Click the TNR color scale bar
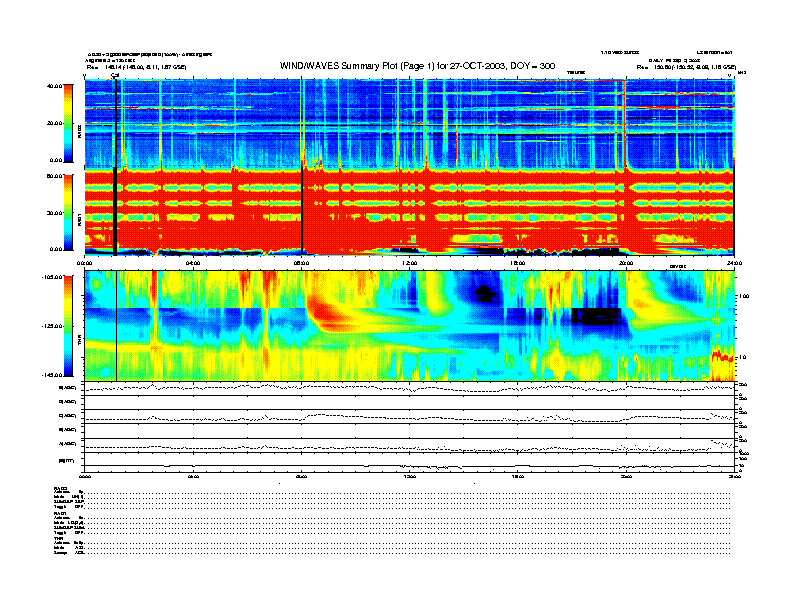Screen dimensions: 792x612 click(68, 326)
